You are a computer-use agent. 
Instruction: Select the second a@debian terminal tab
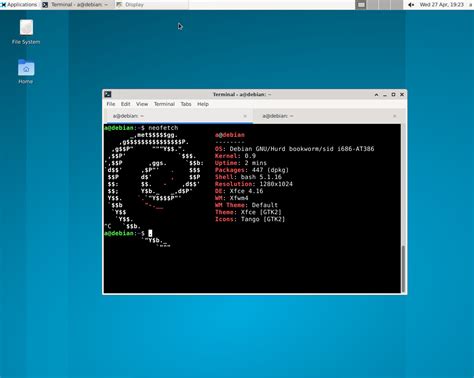point(328,116)
